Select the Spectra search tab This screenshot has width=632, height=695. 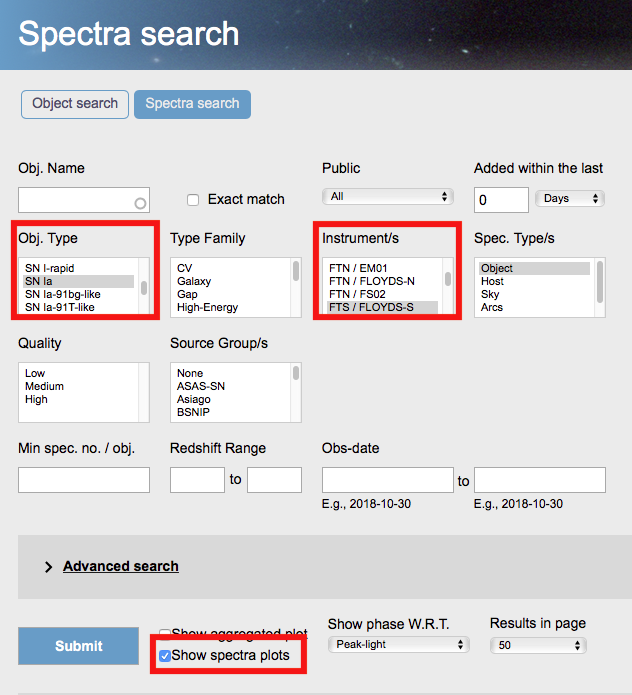coord(192,104)
